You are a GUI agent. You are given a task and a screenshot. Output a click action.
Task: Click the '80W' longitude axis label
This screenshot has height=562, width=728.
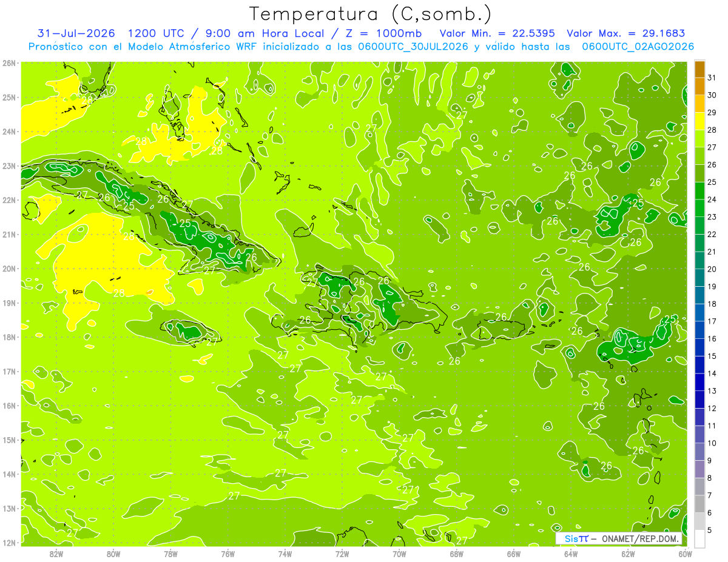point(113,554)
